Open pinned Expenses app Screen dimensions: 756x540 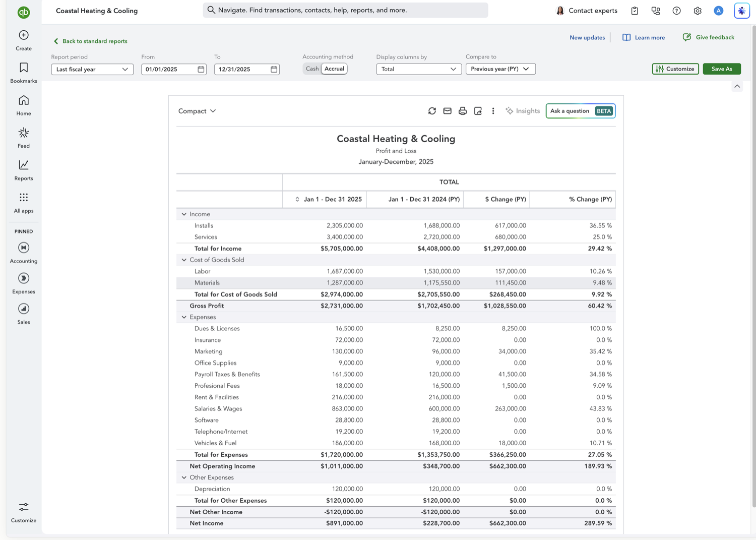[24, 283]
